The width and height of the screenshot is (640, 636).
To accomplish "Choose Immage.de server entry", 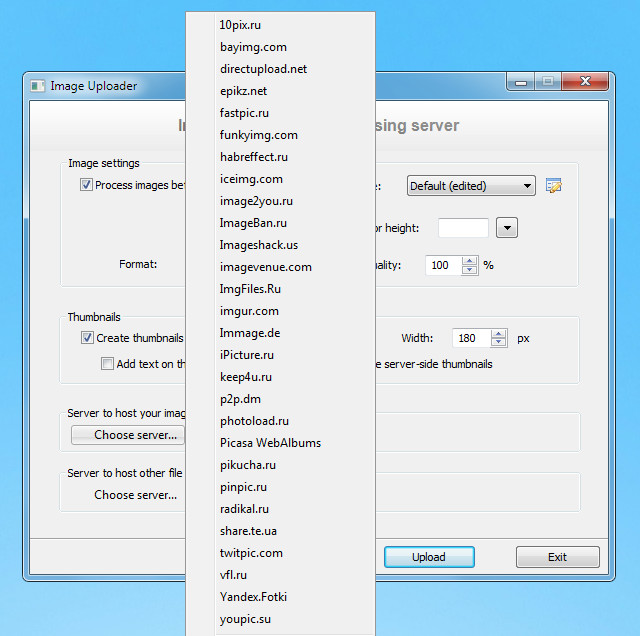I will (280, 334).
